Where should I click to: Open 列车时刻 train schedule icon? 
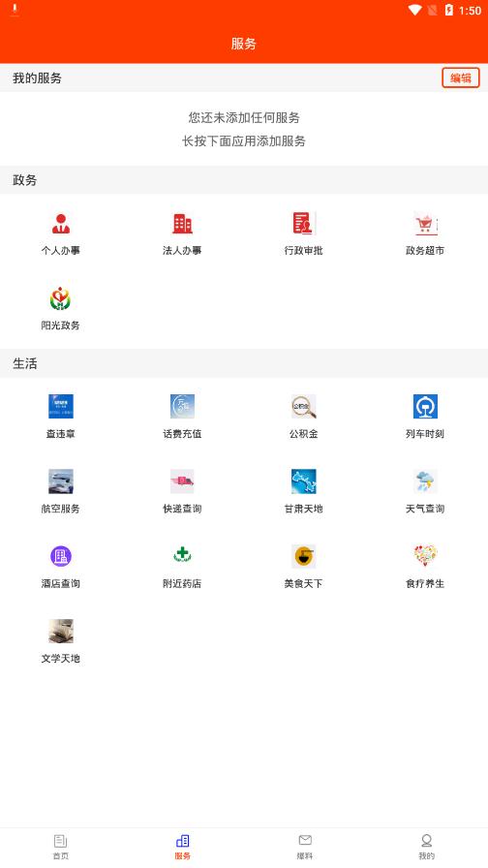[x=425, y=406]
